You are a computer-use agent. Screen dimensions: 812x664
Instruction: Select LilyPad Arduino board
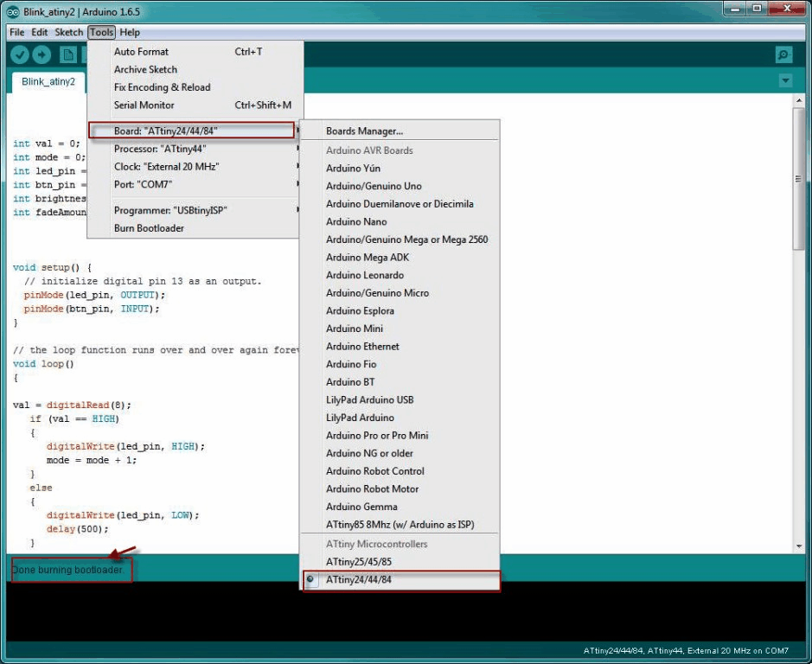[x=400, y=418]
